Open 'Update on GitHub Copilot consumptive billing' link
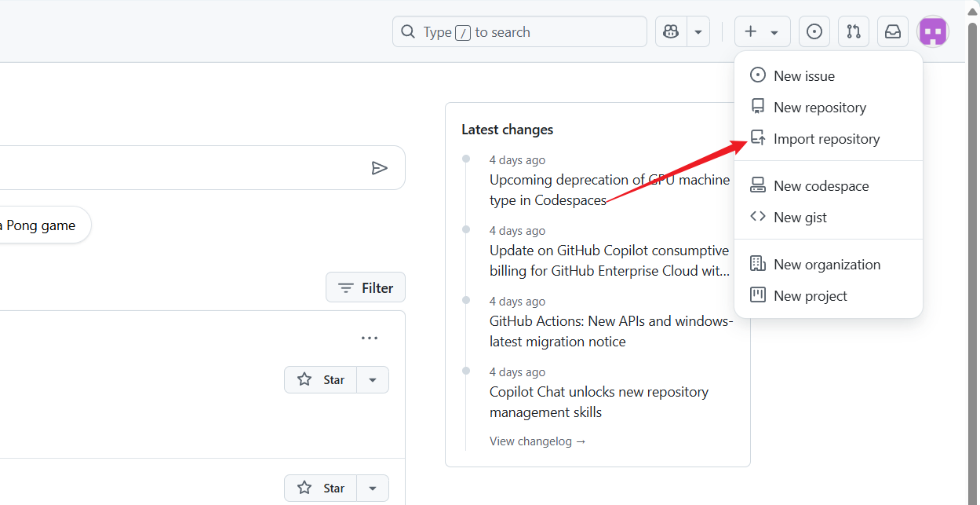Viewport: 980px width, 505px height. [x=610, y=261]
